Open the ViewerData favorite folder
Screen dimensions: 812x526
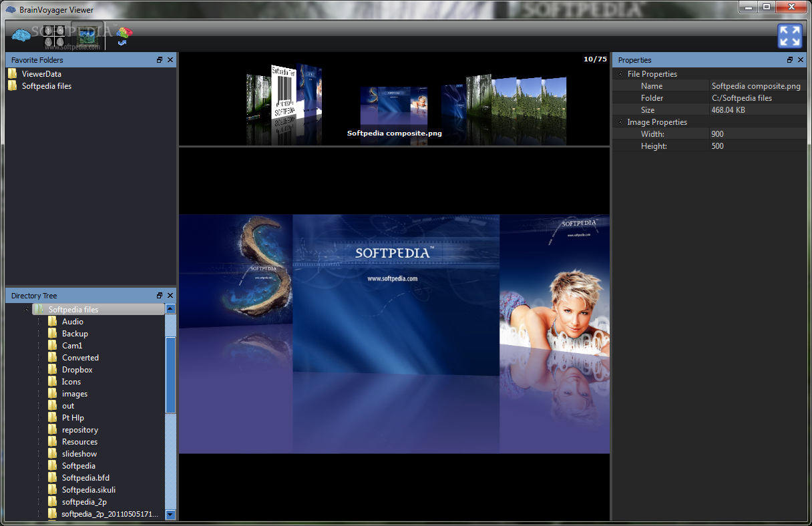click(x=41, y=74)
